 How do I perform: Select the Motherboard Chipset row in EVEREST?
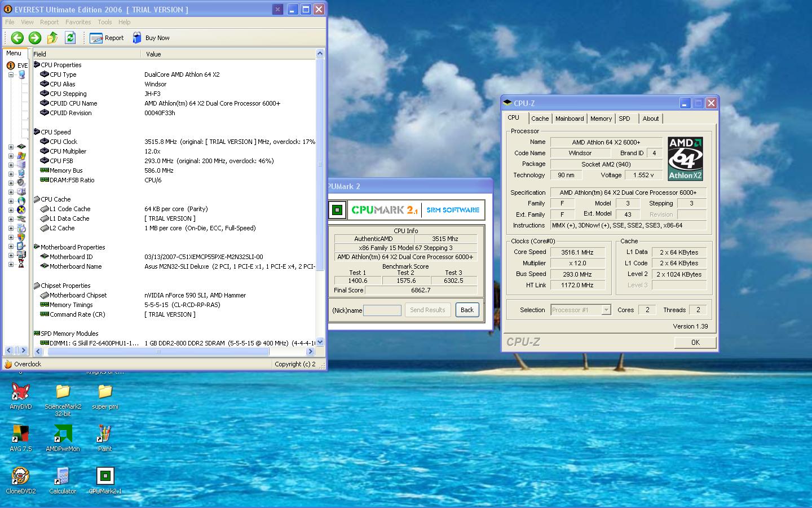pyautogui.click(x=174, y=295)
